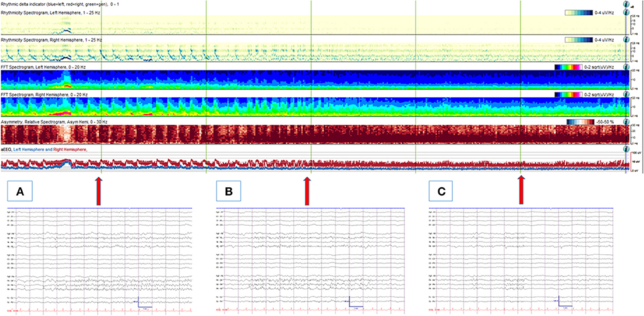Select the Rhythmic delta indicator title

[60, 3]
